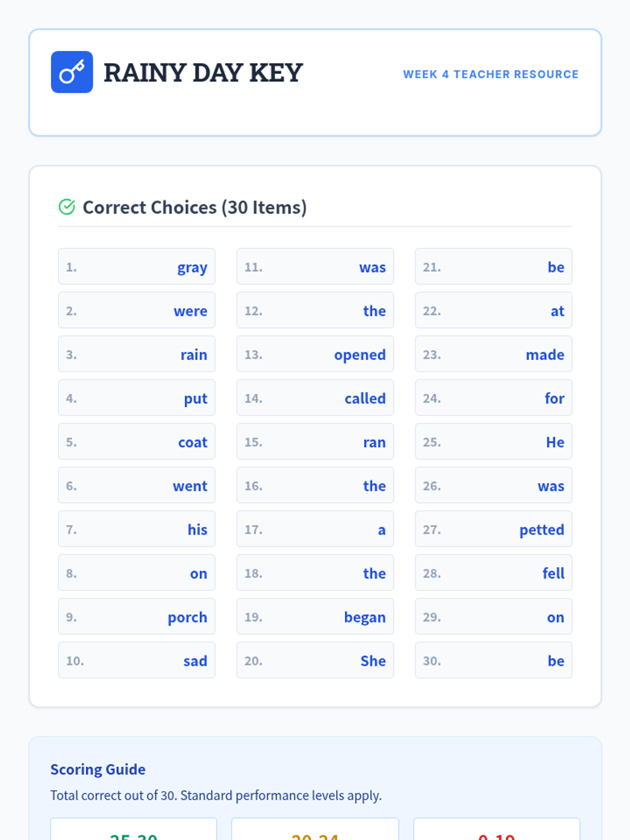The width and height of the screenshot is (630, 840).
Task: Click the Scoring Guide heading
Action: click(98, 769)
